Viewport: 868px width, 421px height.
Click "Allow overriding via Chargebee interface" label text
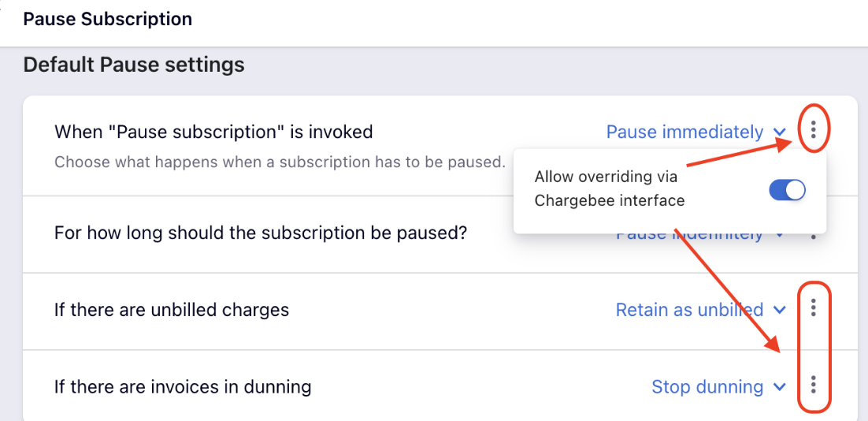pyautogui.click(x=610, y=188)
